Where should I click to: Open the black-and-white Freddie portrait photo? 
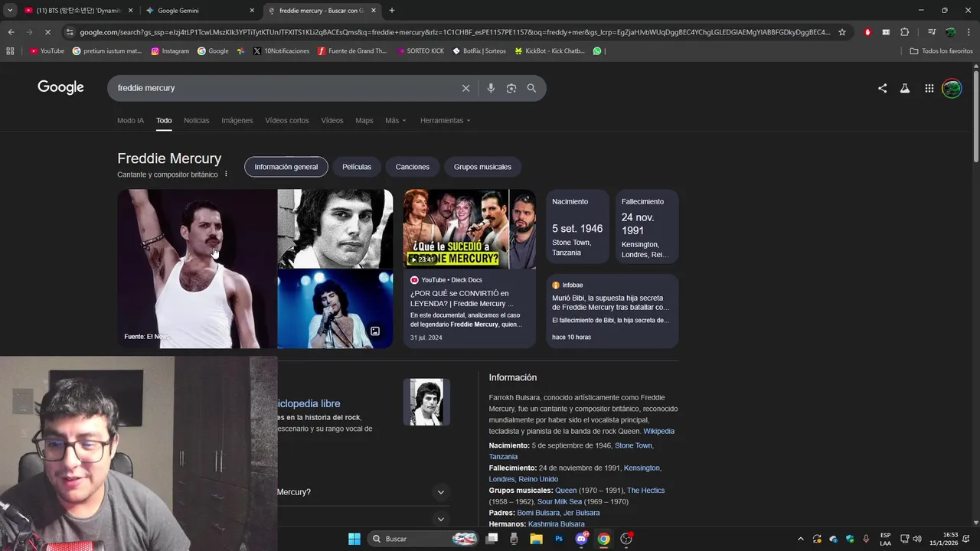335,229
